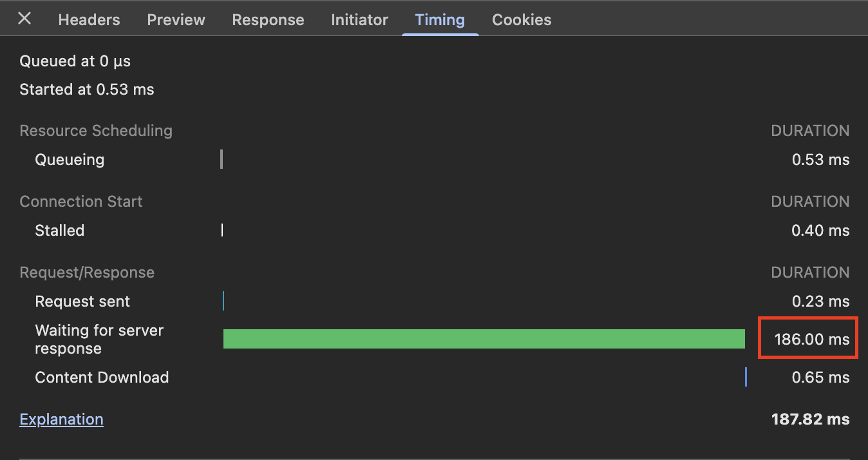Click the Resource Scheduling section header
This screenshot has width=868, height=460.
click(x=96, y=131)
